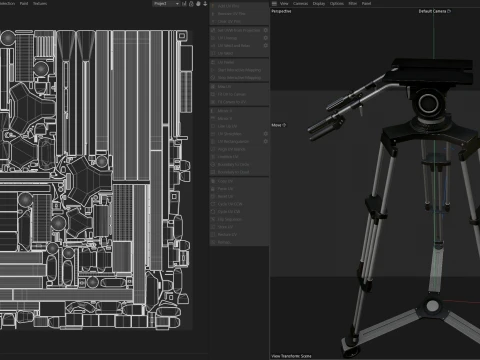Restore the stored UV

click(239, 235)
